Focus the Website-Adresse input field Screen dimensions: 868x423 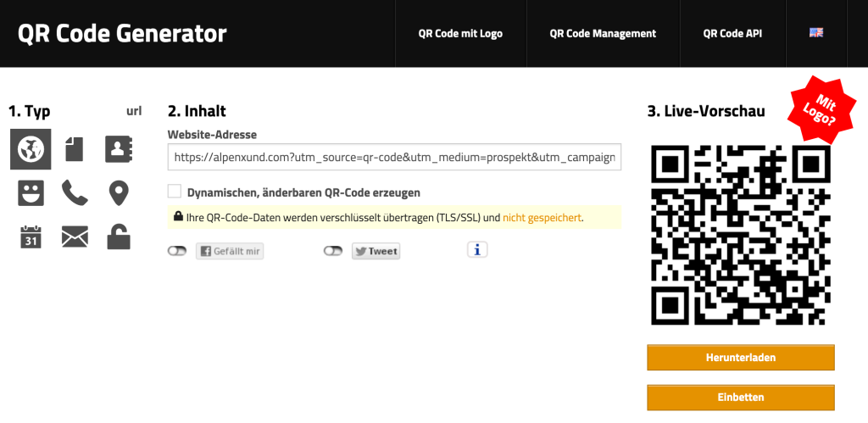click(x=394, y=158)
